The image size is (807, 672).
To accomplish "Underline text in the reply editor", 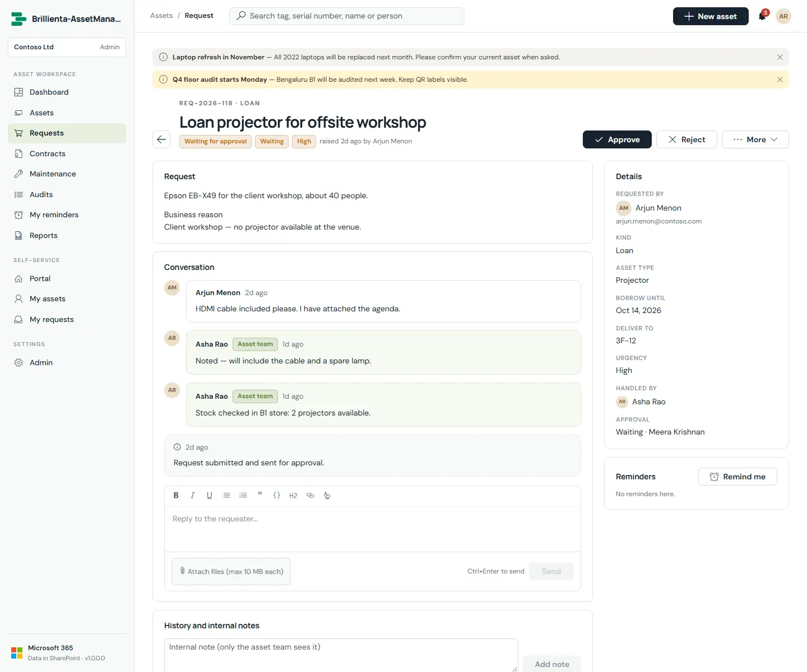I will coord(210,496).
